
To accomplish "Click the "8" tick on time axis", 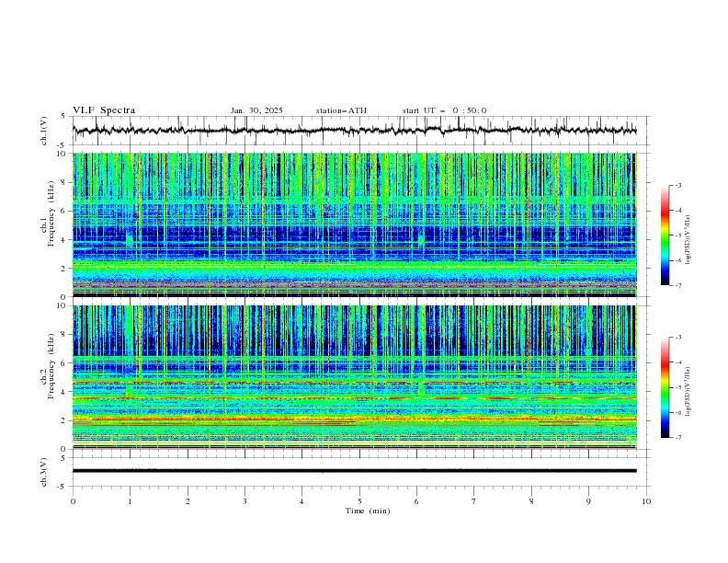I will coord(531,501).
